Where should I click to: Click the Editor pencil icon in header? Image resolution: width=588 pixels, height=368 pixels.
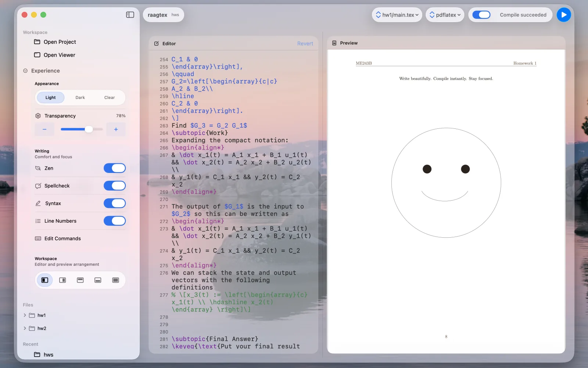157,43
